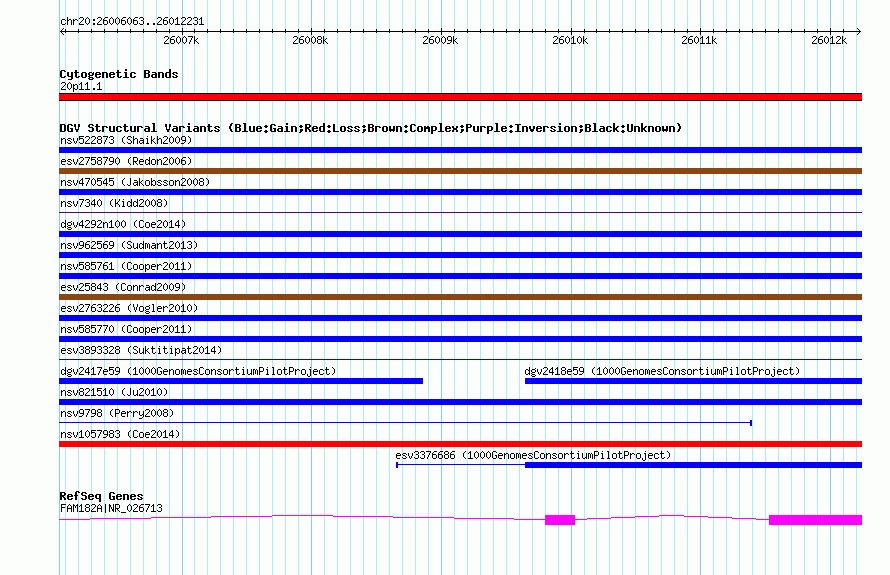890x575 pixels.
Task: Select the thick blue bar of esv3376686
Action: [x=694, y=465]
